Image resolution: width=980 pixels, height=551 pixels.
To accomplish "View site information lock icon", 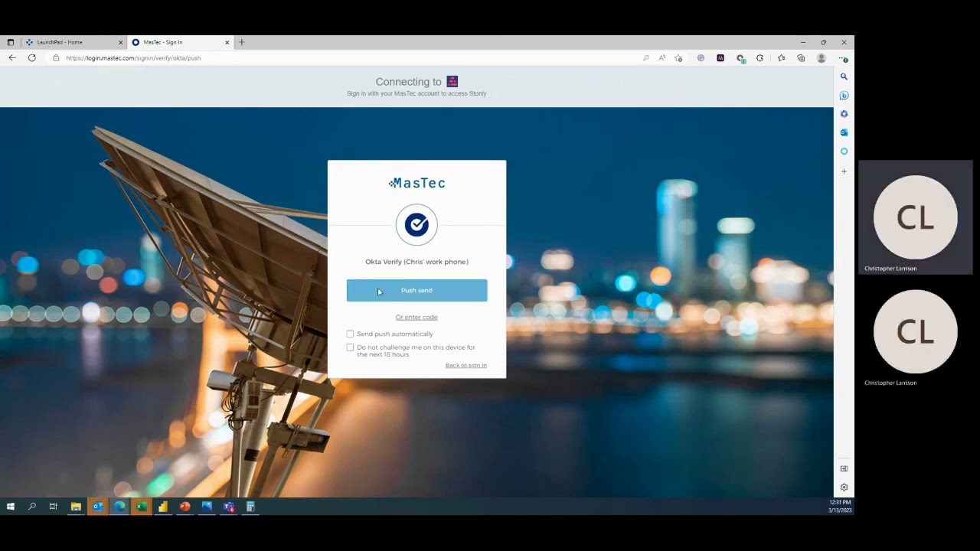I will point(56,58).
